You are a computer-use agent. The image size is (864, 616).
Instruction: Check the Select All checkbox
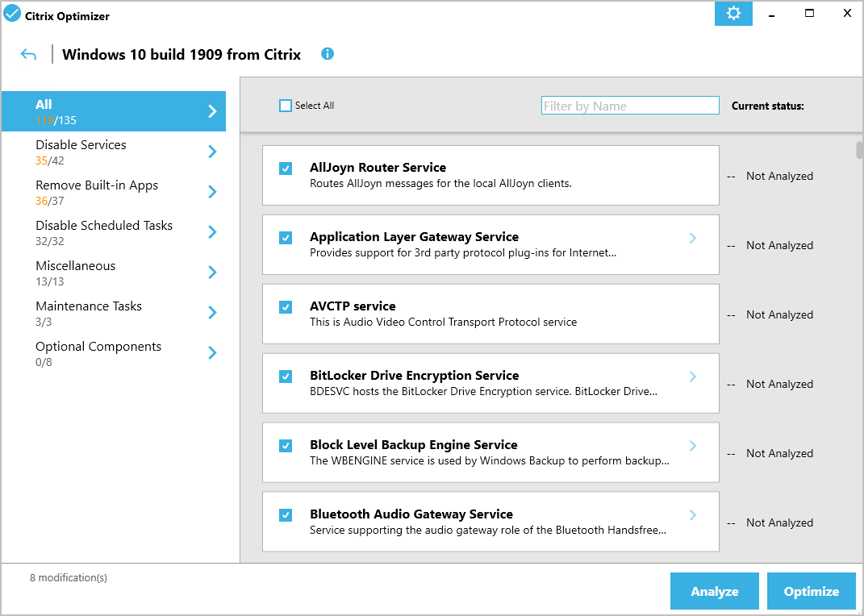coord(286,106)
